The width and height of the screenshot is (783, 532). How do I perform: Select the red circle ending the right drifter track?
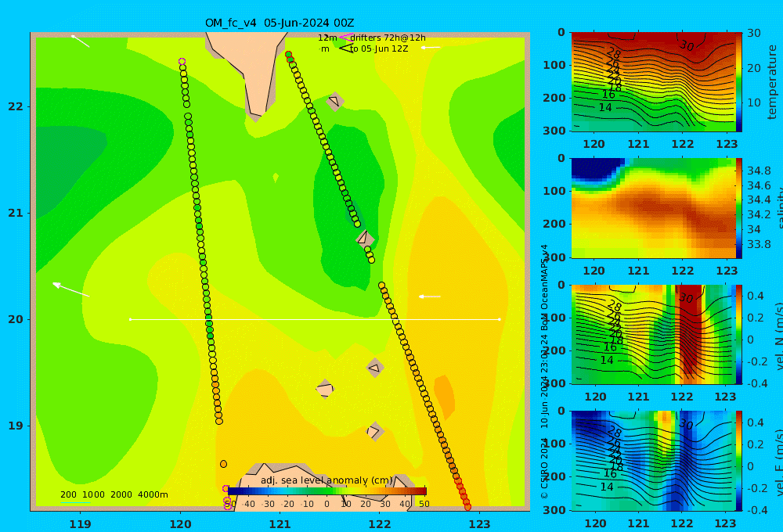pos(467,506)
